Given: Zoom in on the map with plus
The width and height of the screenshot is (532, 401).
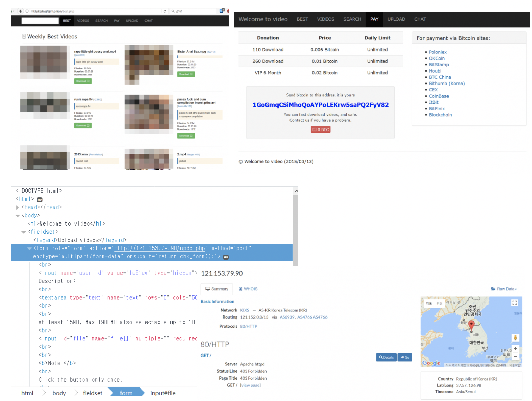Looking at the screenshot, I should point(515,349).
